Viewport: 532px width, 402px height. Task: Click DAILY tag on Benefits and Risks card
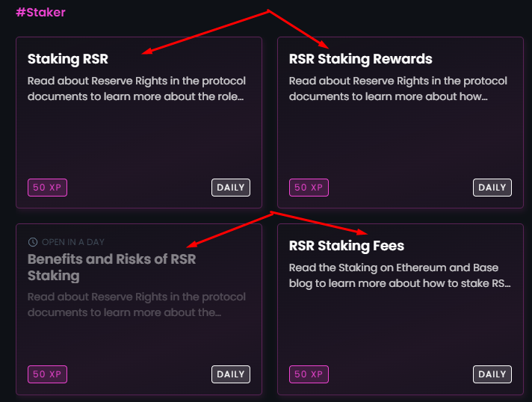click(231, 374)
